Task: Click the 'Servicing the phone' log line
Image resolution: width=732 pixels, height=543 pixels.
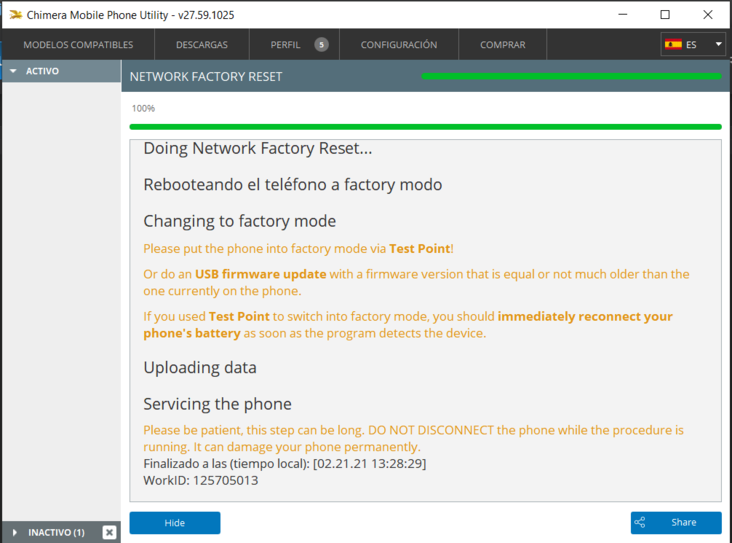Action: tap(218, 404)
